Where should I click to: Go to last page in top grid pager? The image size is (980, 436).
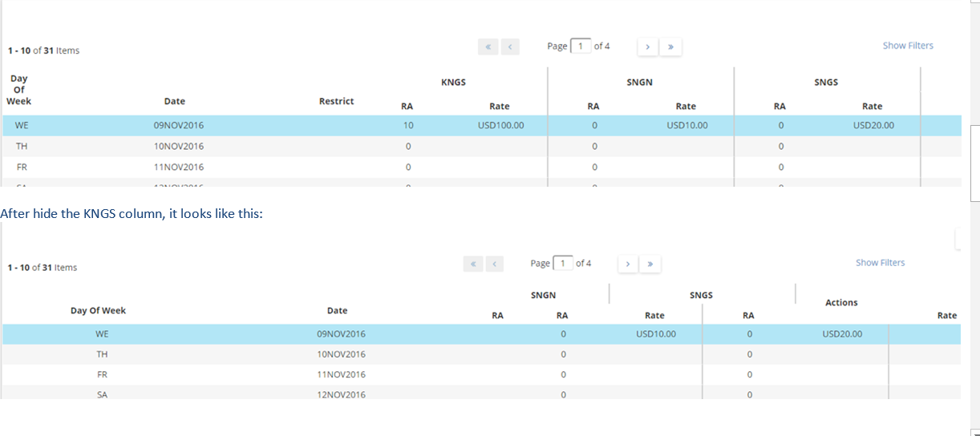pyautogui.click(x=670, y=47)
